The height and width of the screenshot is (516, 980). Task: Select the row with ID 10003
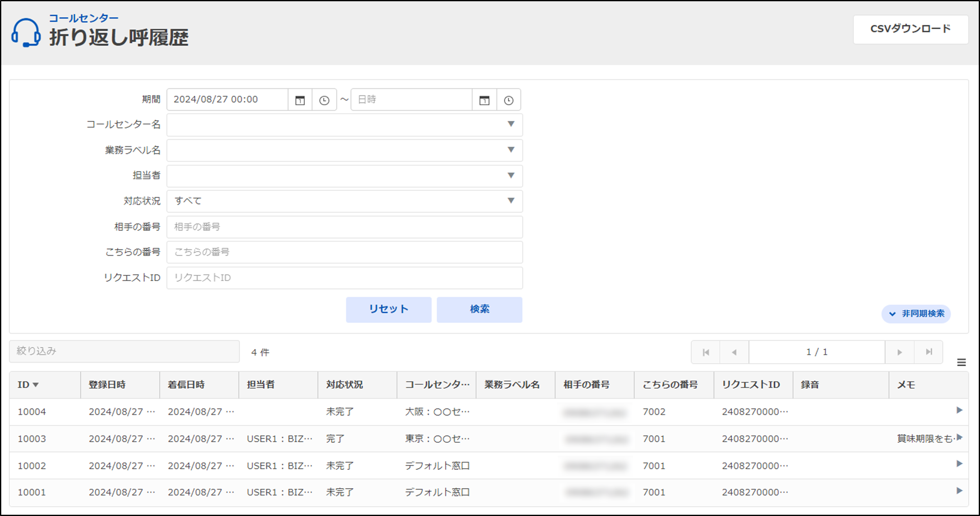pyautogui.click(x=489, y=439)
